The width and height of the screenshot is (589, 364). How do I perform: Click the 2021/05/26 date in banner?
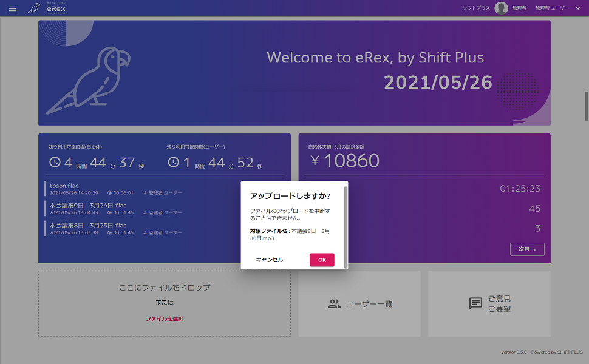(438, 82)
